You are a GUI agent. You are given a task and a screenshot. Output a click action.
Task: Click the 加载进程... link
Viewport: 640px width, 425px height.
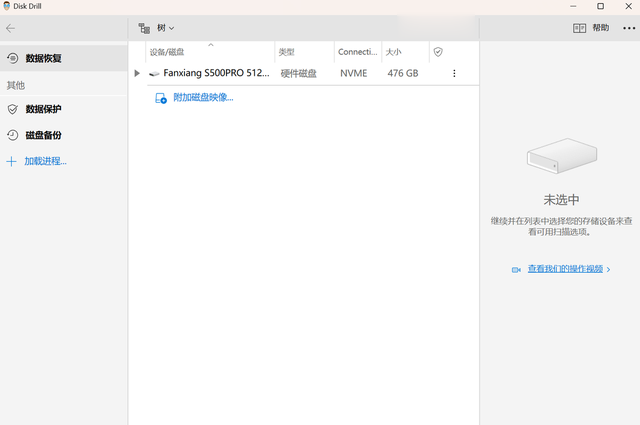coord(45,161)
